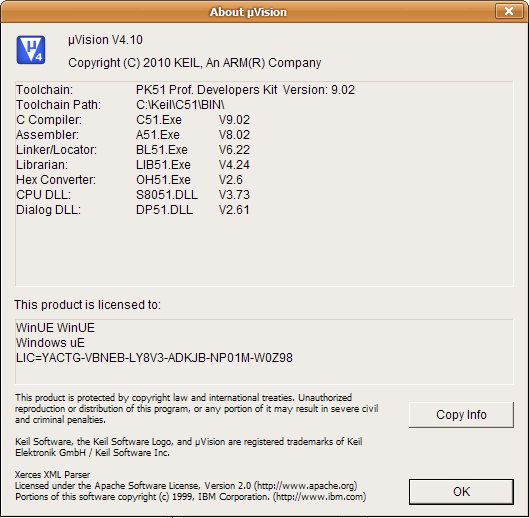Click the Copy Info button
The width and height of the screenshot is (529, 518).
coord(461,415)
